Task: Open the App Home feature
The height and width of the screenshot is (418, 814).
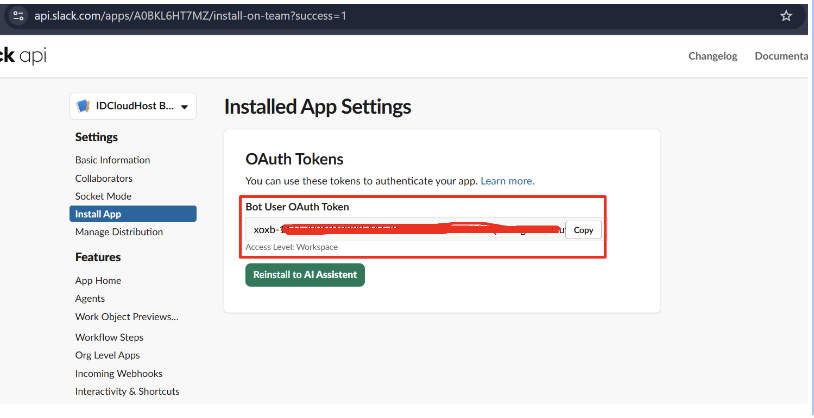Action: tap(98, 280)
